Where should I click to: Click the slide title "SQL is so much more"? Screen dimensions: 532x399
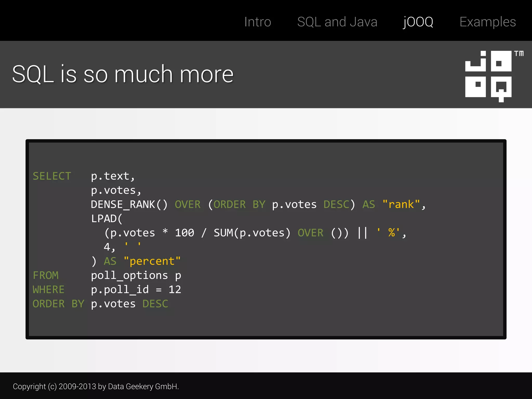pos(123,74)
